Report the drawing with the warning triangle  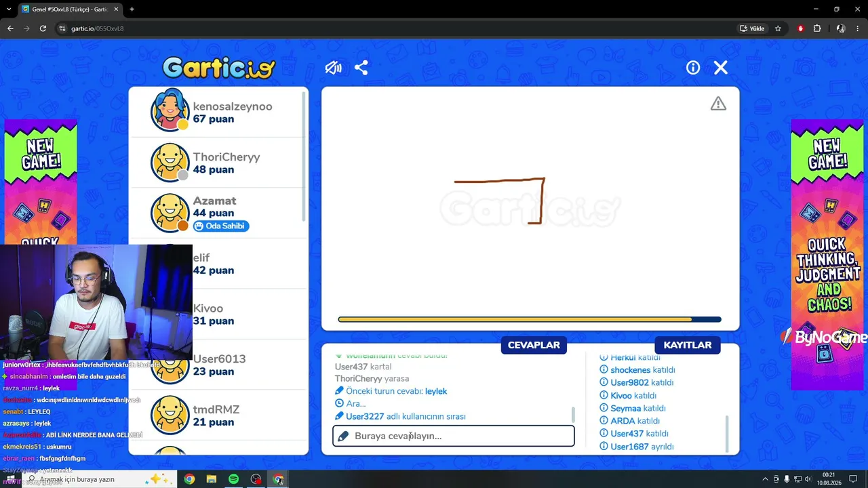(x=718, y=104)
